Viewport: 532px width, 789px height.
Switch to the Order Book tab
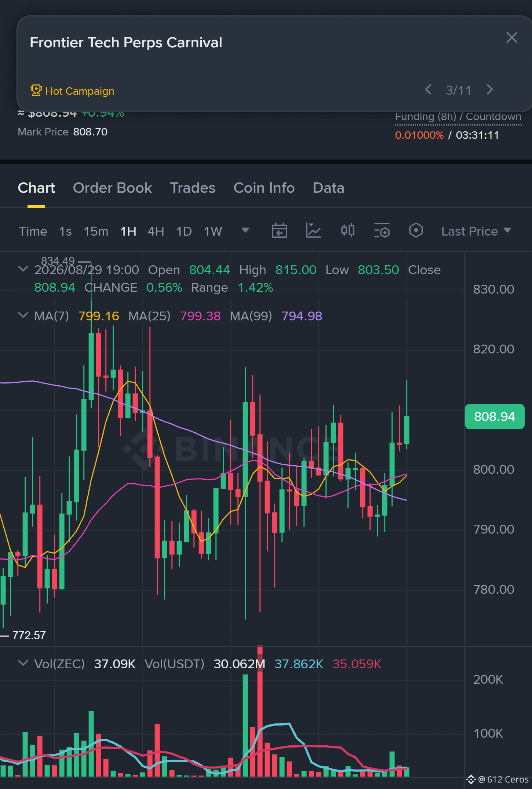pos(112,188)
